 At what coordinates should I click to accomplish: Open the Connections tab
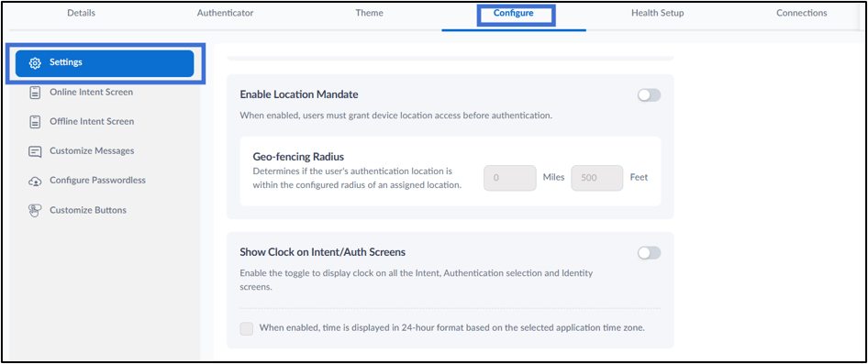pyautogui.click(x=802, y=13)
